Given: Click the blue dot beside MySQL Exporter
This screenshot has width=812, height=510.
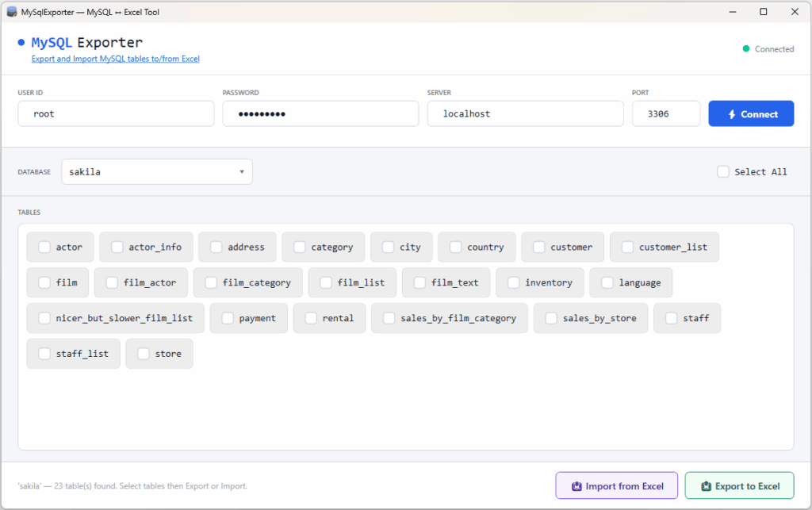Looking at the screenshot, I should (x=21, y=43).
